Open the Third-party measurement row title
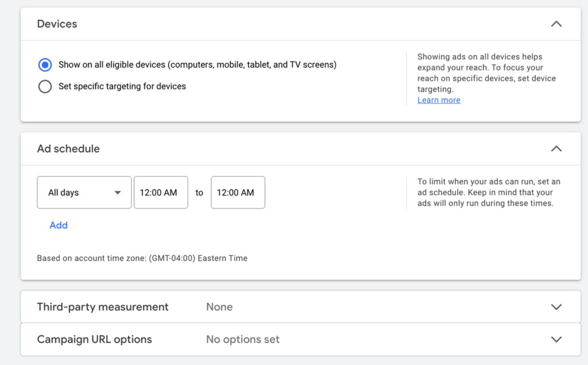This screenshot has width=588, height=365. pyautogui.click(x=103, y=307)
